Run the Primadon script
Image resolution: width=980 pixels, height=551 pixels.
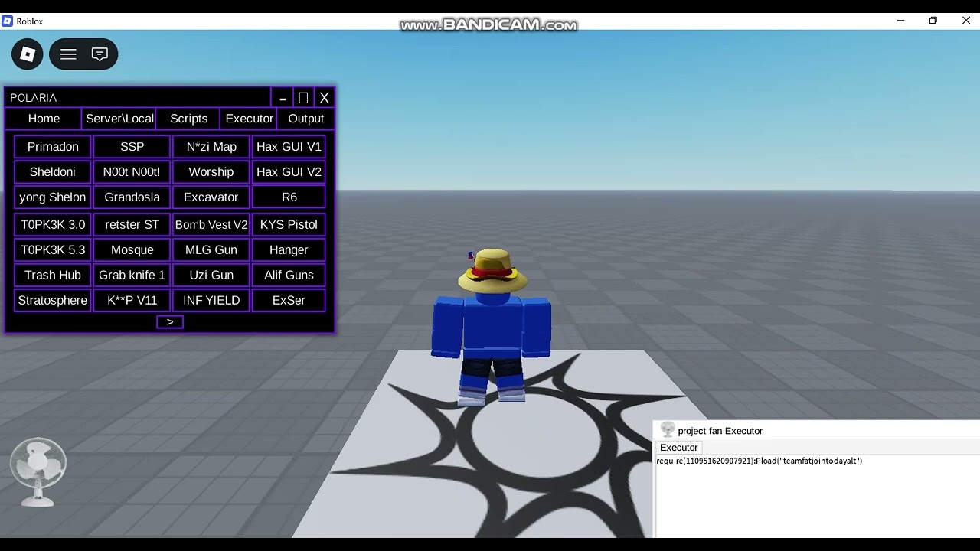point(53,147)
